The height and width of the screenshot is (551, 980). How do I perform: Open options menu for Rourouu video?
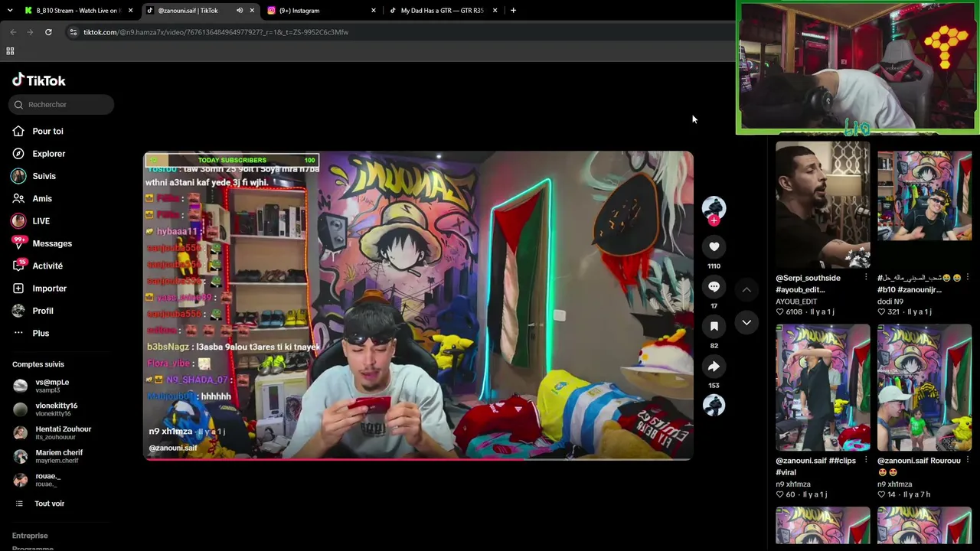968,461
